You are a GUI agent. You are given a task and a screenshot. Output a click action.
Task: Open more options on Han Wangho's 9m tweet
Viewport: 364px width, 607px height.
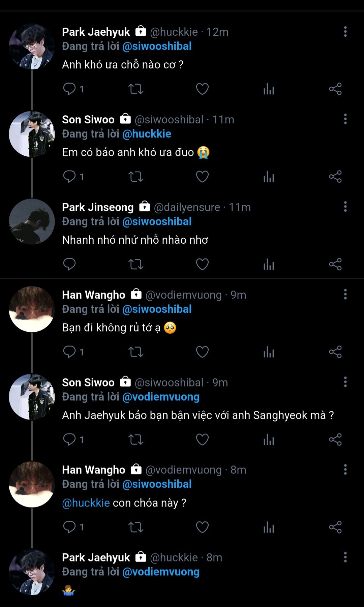tap(345, 295)
